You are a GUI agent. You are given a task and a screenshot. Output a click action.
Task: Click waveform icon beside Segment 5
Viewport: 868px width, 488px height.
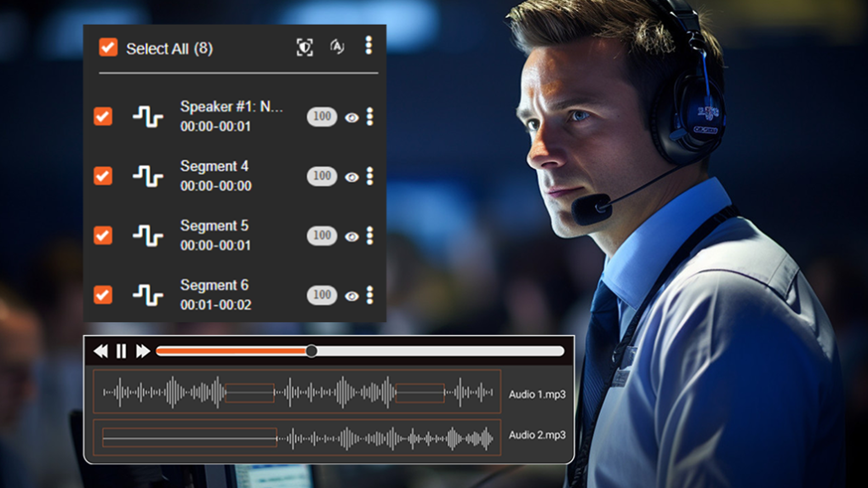pos(148,235)
